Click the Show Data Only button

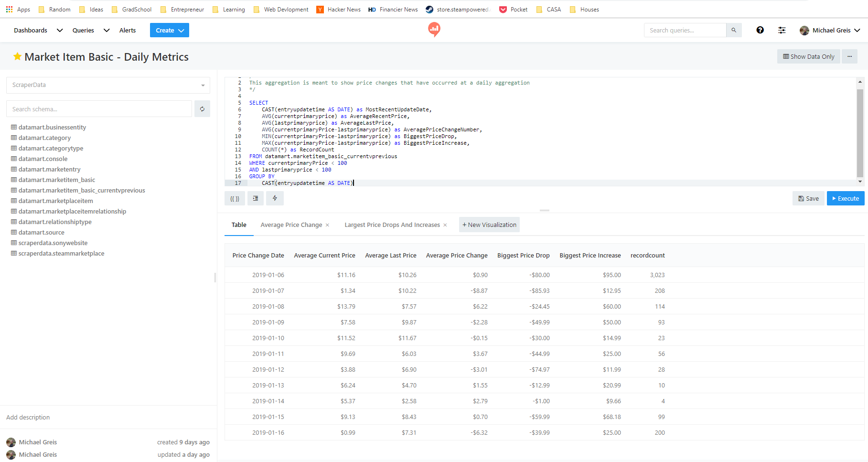(x=808, y=56)
